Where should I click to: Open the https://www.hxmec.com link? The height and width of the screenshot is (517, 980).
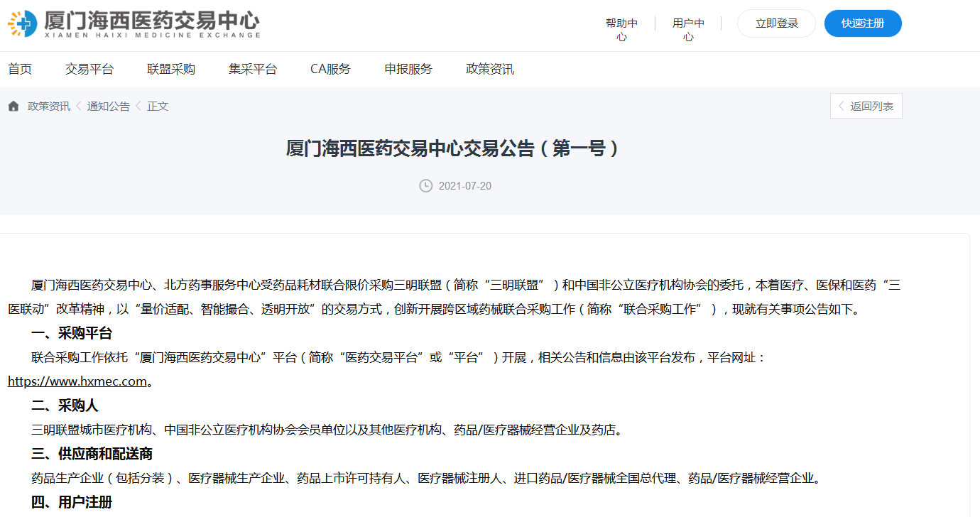[77, 381]
